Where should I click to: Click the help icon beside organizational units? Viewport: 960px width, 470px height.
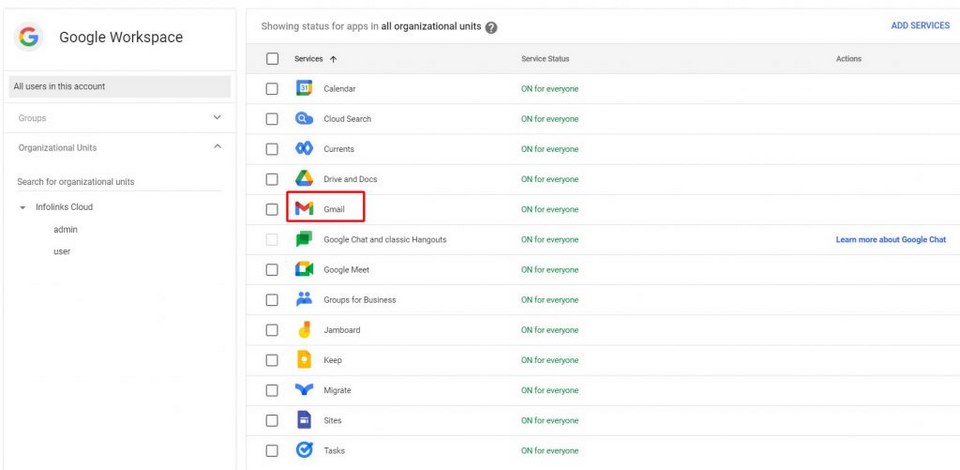tap(491, 27)
